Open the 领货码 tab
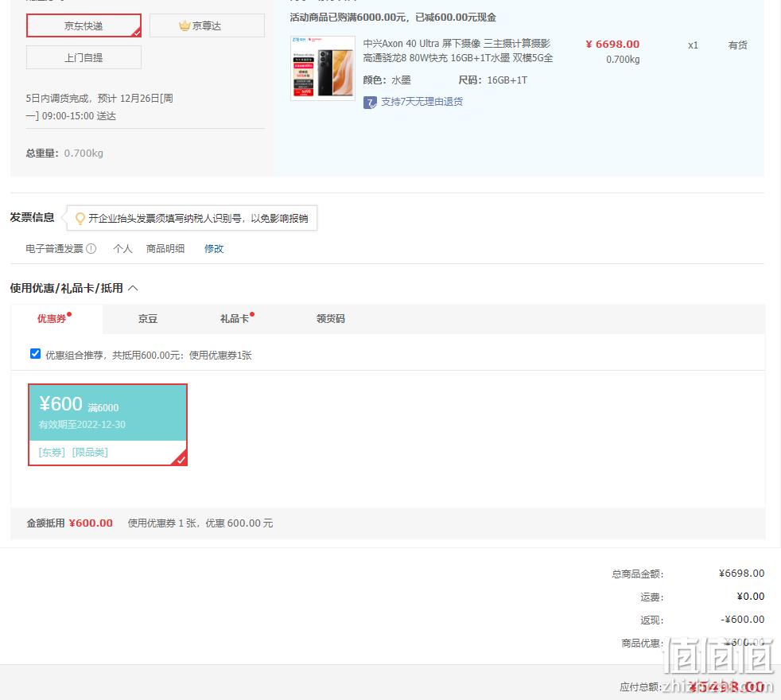This screenshot has height=700, width=781. pos(331,318)
